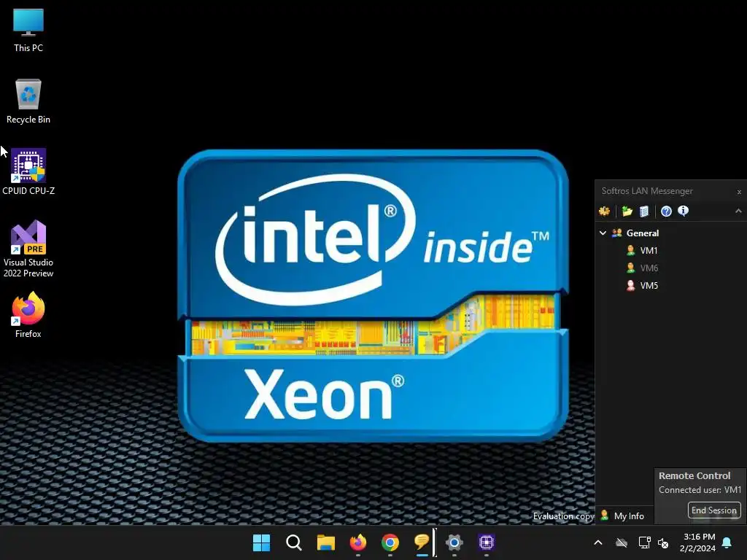
Task: Switch to CPU-Z on the taskbar
Action: (487, 542)
